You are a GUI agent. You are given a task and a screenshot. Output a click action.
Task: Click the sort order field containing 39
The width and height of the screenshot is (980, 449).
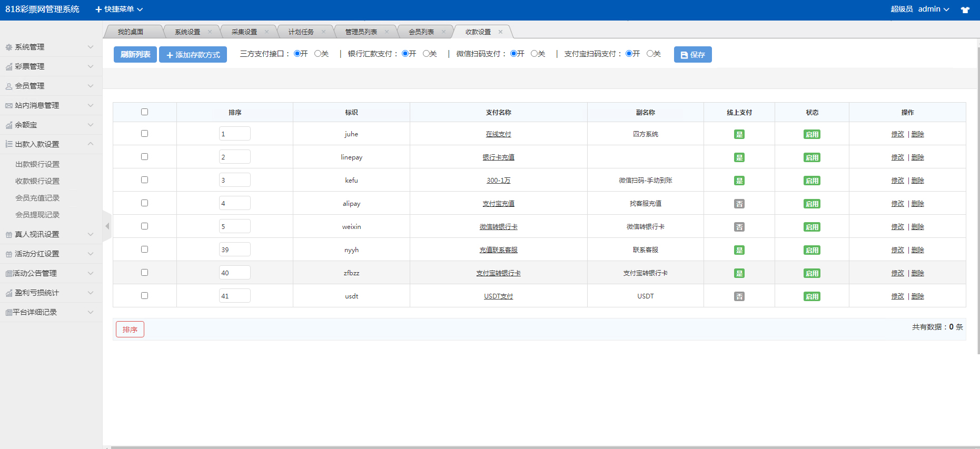(234, 250)
